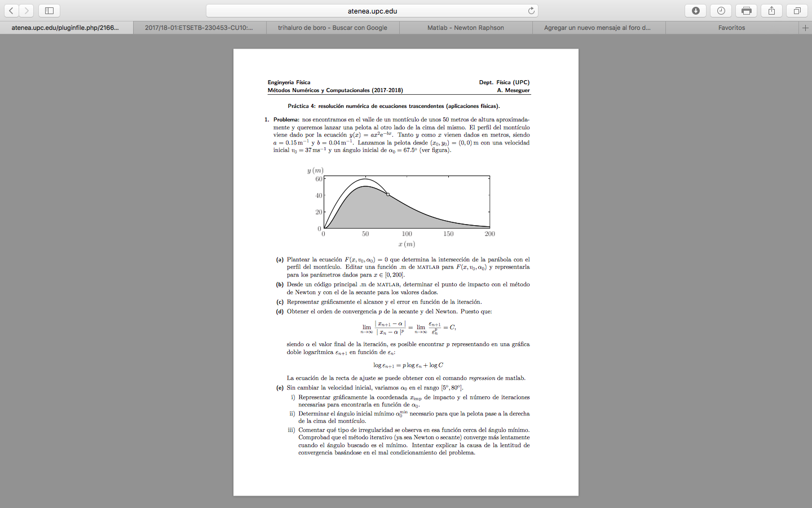Open the Share menu icon

pos(771,11)
